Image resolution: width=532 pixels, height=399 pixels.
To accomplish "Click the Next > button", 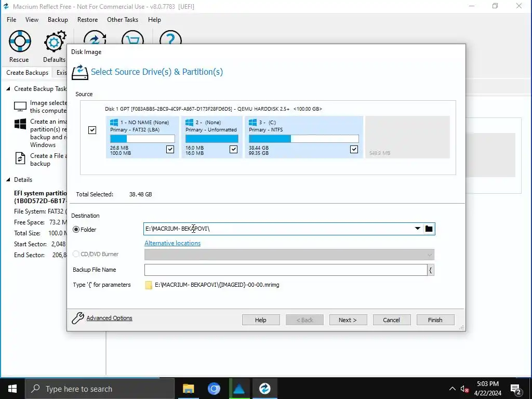I will point(348,320).
